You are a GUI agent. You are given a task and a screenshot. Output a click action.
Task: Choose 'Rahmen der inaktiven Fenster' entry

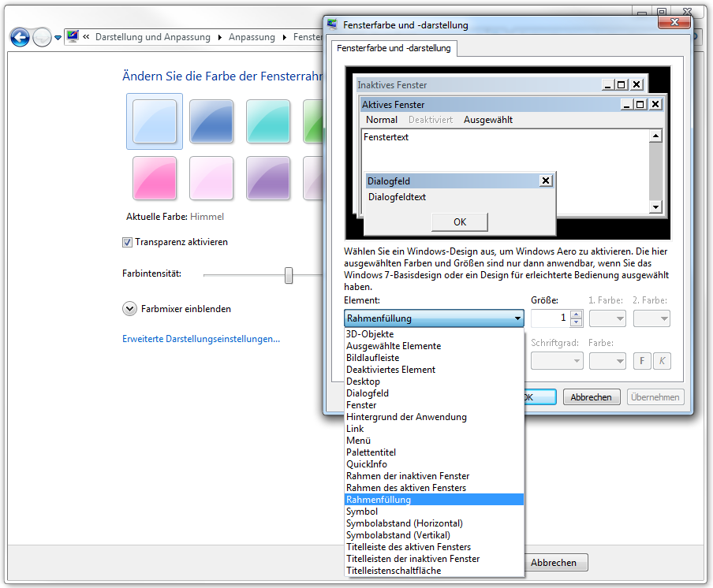click(435, 476)
